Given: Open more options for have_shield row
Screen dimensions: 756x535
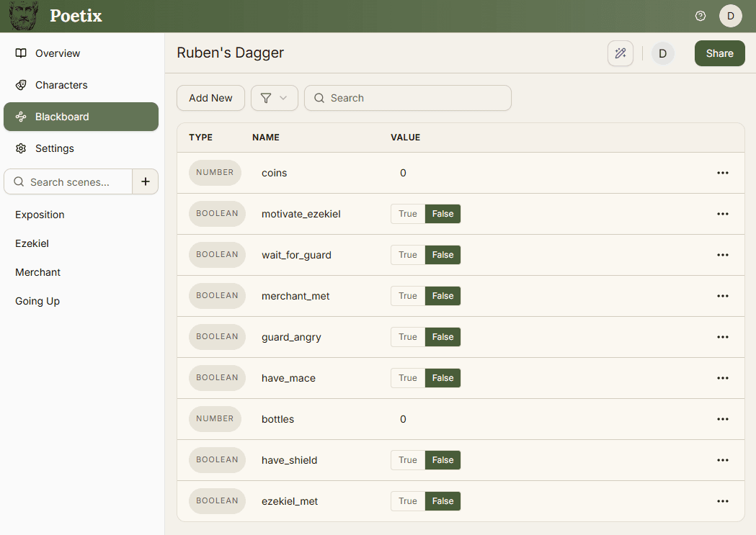Looking at the screenshot, I should tap(722, 460).
